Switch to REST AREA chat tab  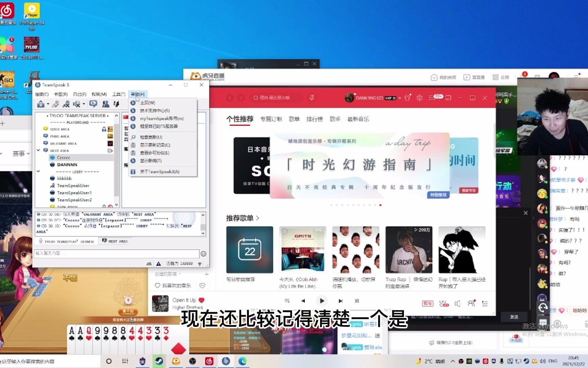tap(115, 241)
